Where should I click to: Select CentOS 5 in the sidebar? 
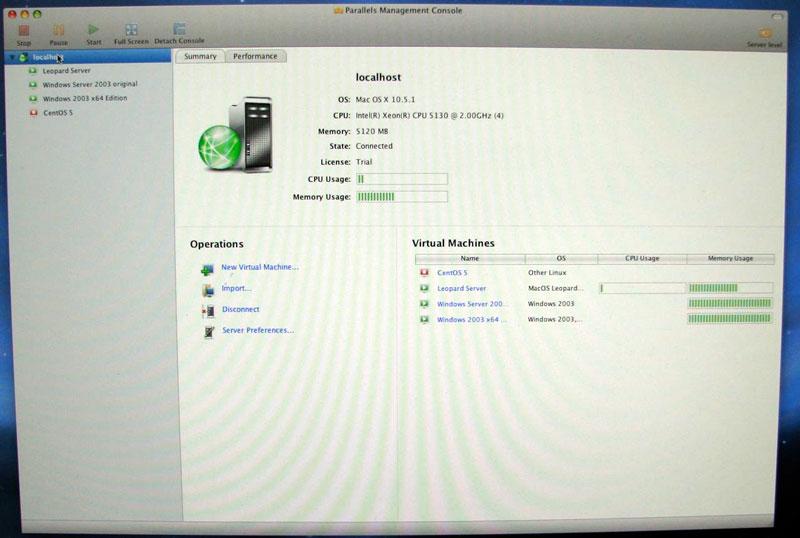point(58,113)
